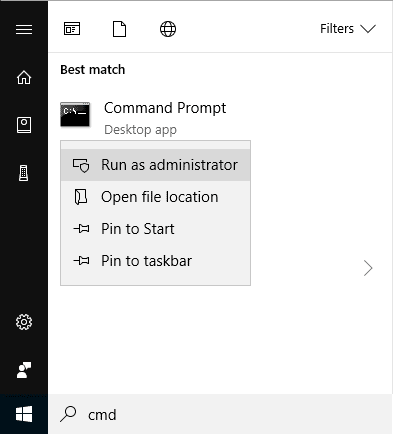Click the search magnifier icon

pyautogui.click(x=68, y=414)
